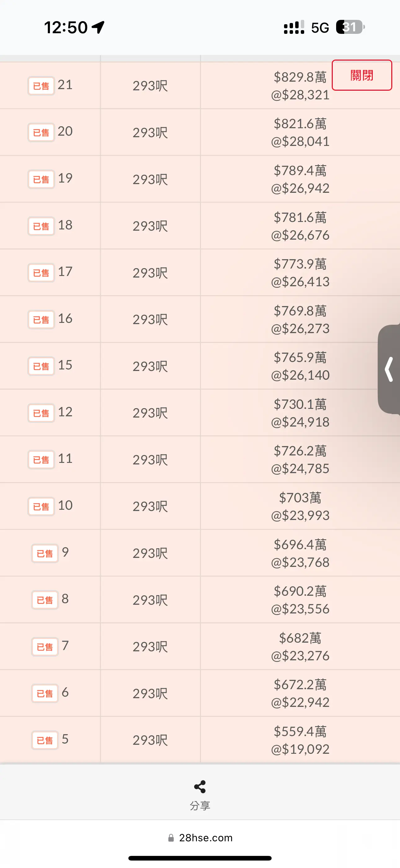
Task: Expand the side panel chevron handle
Action: pos(389,369)
